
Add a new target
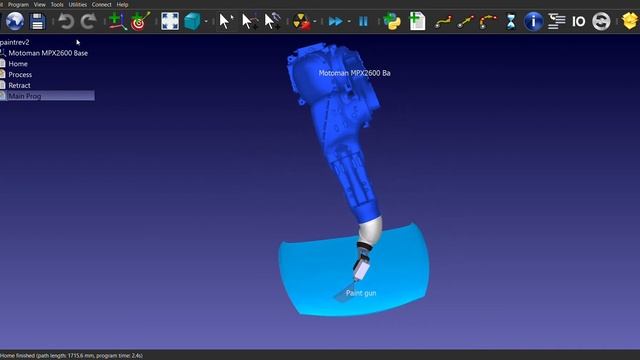tap(140, 21)
